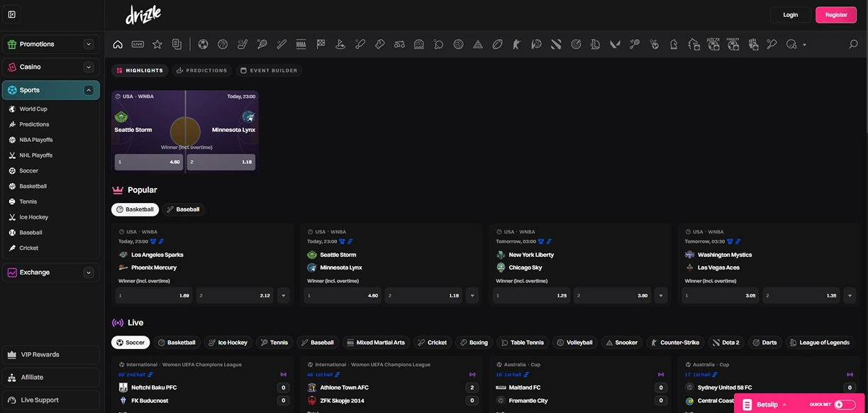Viewport: 868px width, 413px height.
Task: Collapse the sidebar with the panel icon
Action: click(11, 14)
